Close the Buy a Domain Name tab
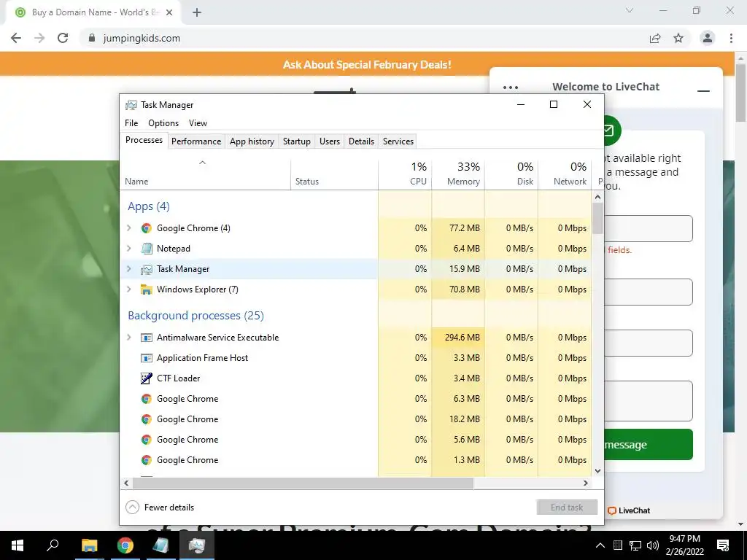Image resolution: width=747 pixels, height=560 pixels. 169,12
